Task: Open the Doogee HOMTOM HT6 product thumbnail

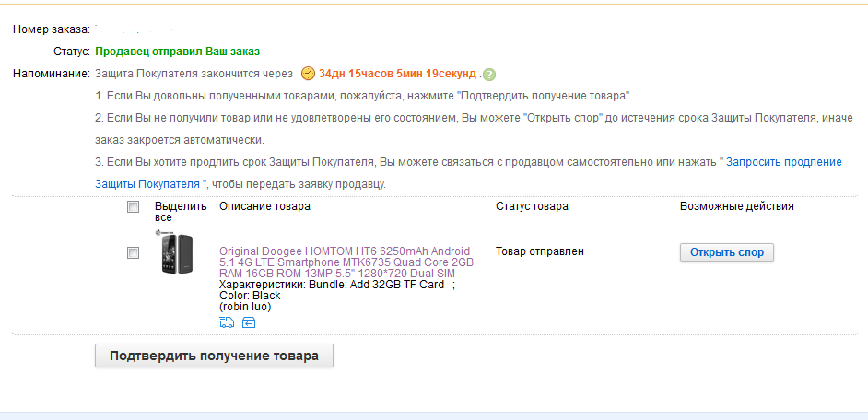Action: pos(176,253)
